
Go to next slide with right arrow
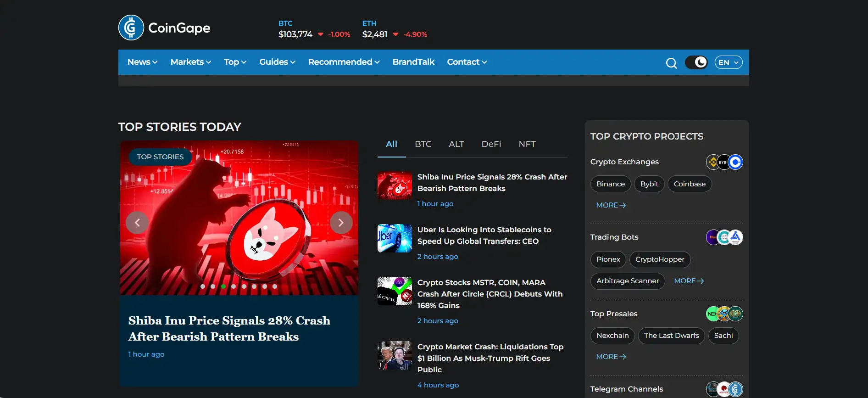click(x=341, y=223)
